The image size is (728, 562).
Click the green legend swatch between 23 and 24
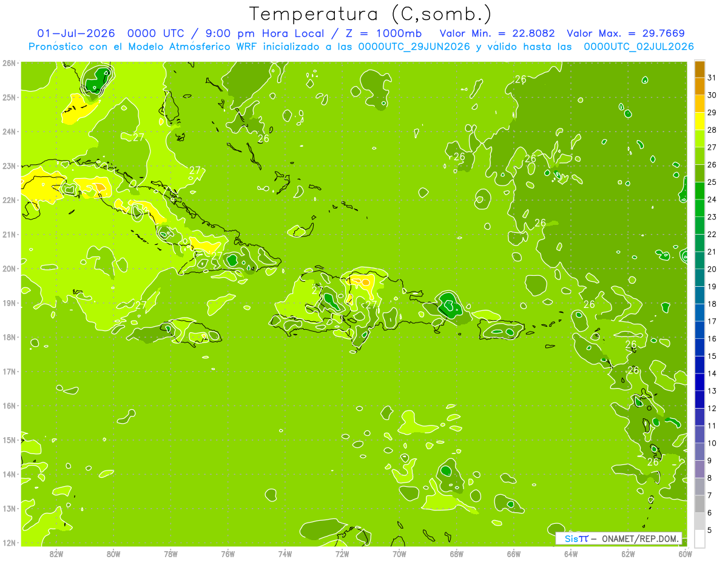pos(699,208)
